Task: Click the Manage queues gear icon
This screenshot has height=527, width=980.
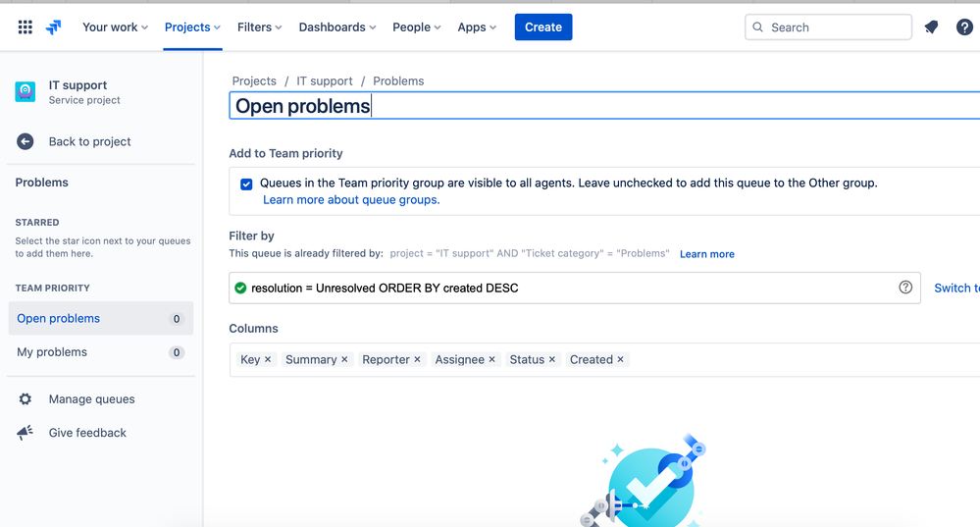Action: point(25,398)
